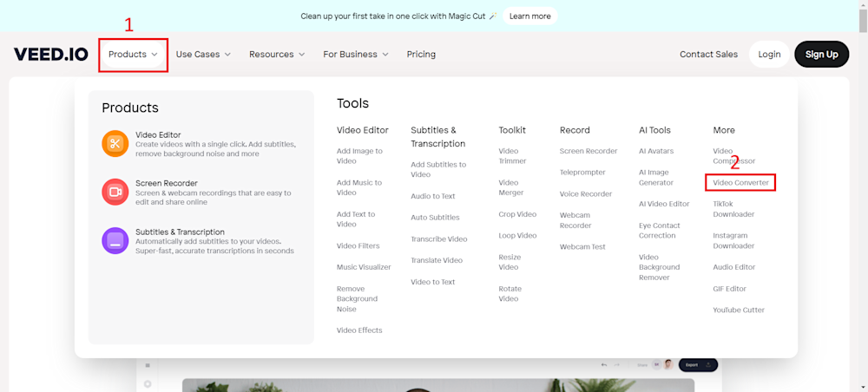Open Video Compressor tool
This screenshot has height=392, width=868.
click(x=734, y=156)
